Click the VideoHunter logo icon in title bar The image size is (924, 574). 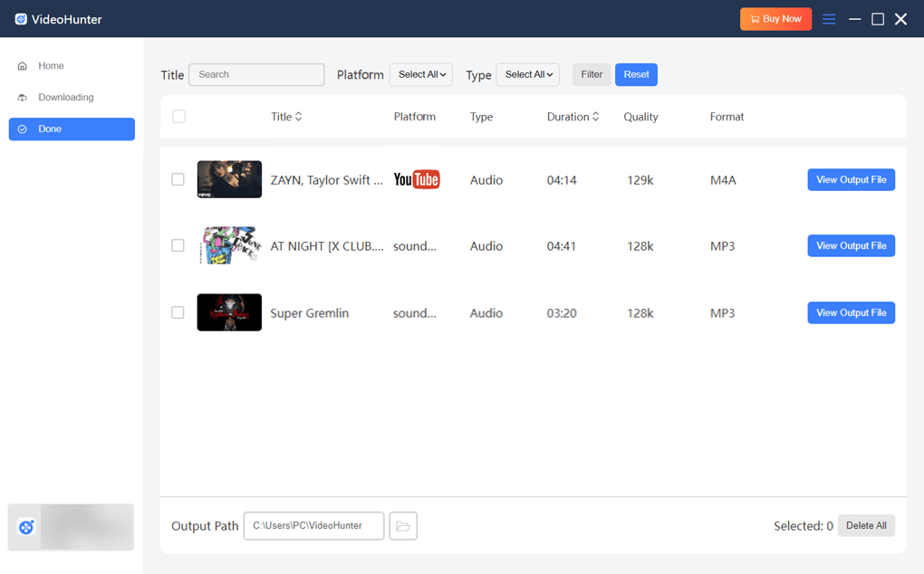tap(21, 19)
